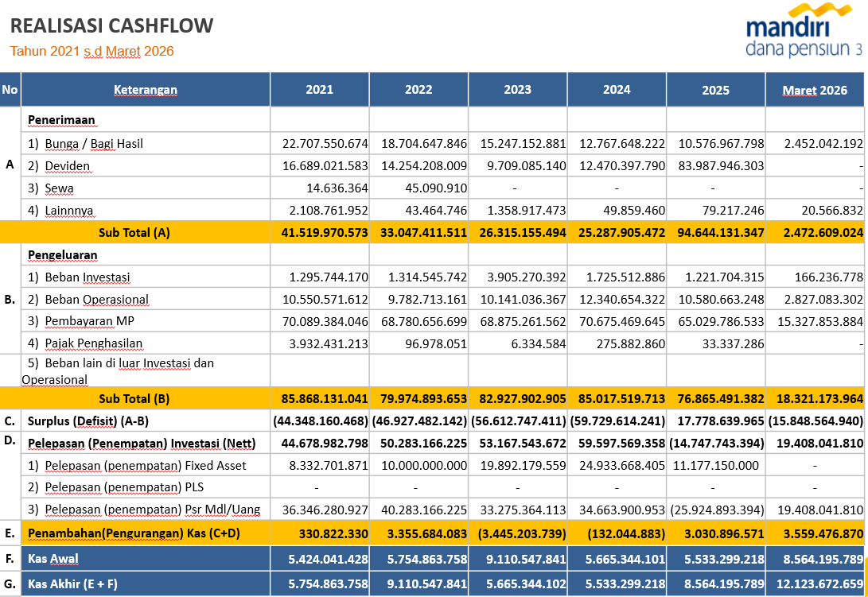Select the REALISASI CASHFLOW title text

(111, 25)
